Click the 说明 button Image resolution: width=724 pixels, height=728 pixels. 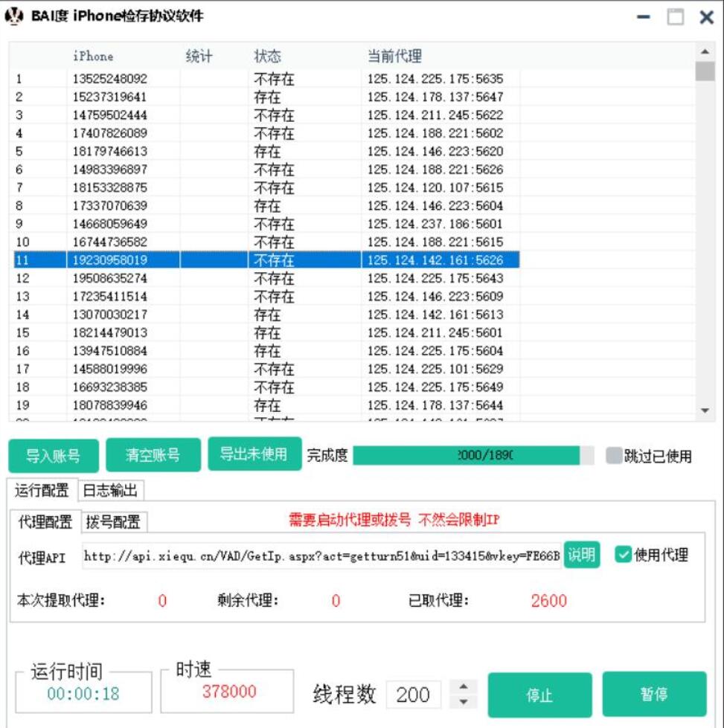(582, 554)
